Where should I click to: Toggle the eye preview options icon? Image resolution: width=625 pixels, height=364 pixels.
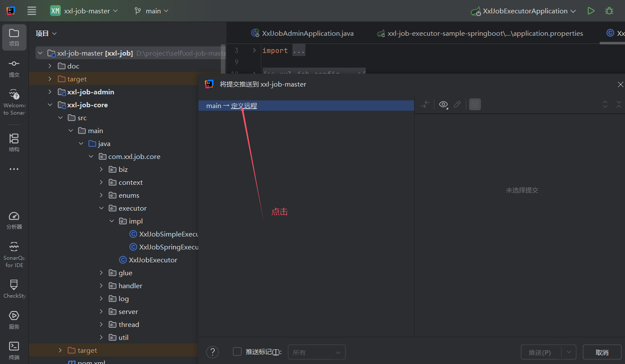pos(443,105)
